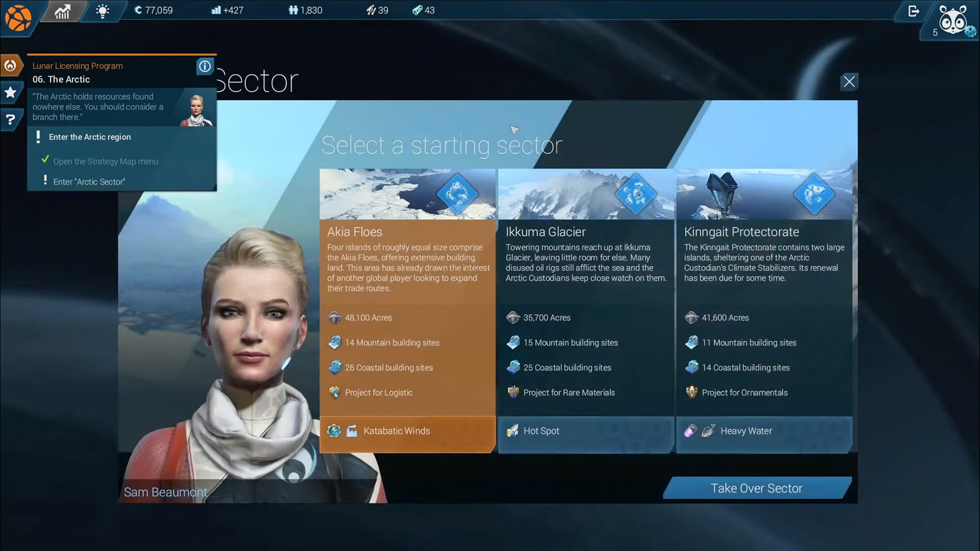Click the 14 Mountain building sites icon
980x551 pixels.
(x=335, y=342)
